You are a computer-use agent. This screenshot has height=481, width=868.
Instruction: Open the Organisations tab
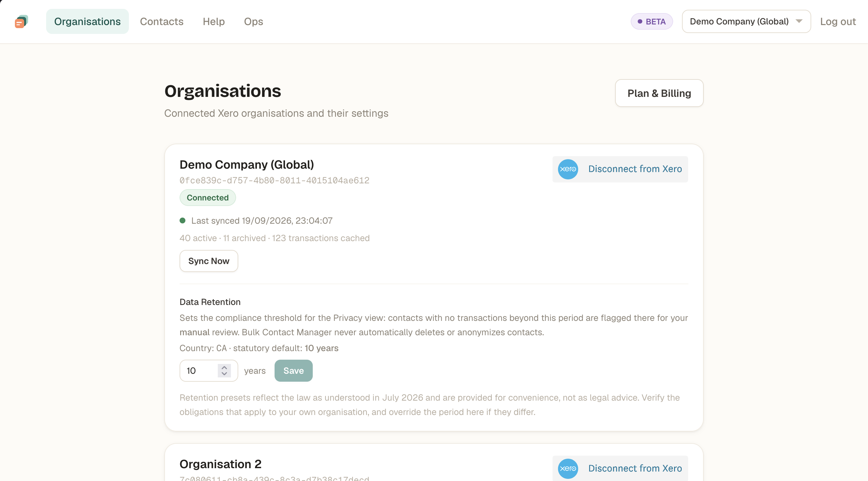click(x=87, y=22)
